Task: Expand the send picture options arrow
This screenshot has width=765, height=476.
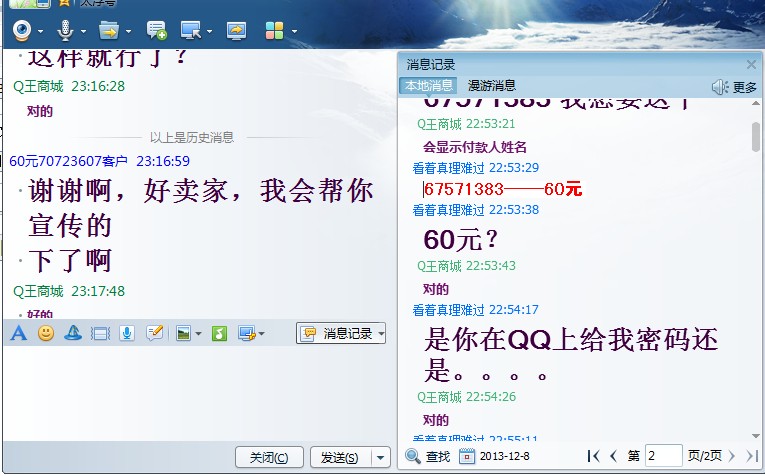Action: [x=198, y=334]
